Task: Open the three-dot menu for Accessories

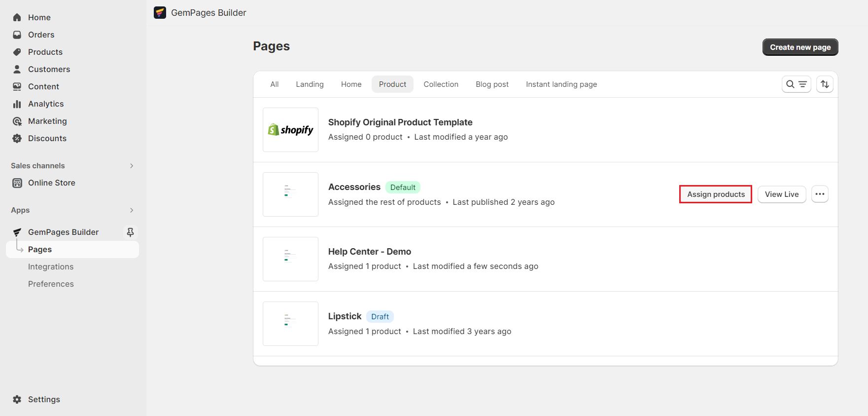Action: click(820, 194)
